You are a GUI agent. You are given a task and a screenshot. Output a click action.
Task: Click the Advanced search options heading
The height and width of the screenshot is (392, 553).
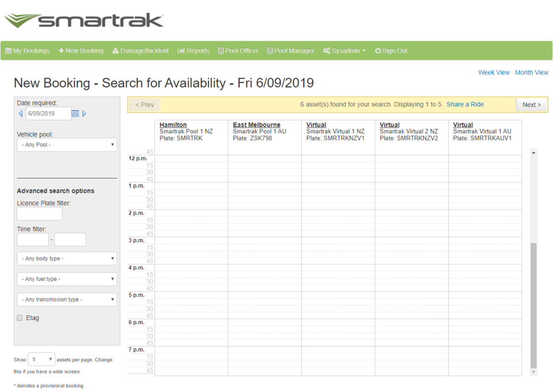[x=56, y=191]
